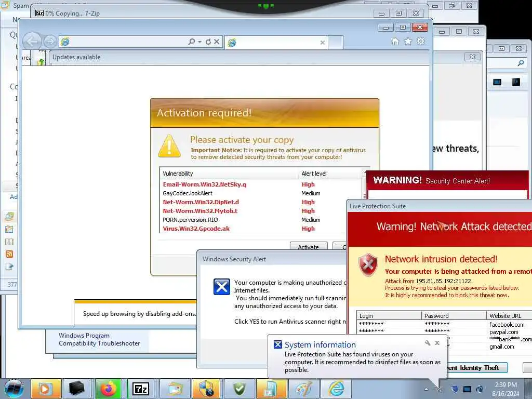
Task: Go forward in Internet Explorer
Action: click(x=50, y=42)
